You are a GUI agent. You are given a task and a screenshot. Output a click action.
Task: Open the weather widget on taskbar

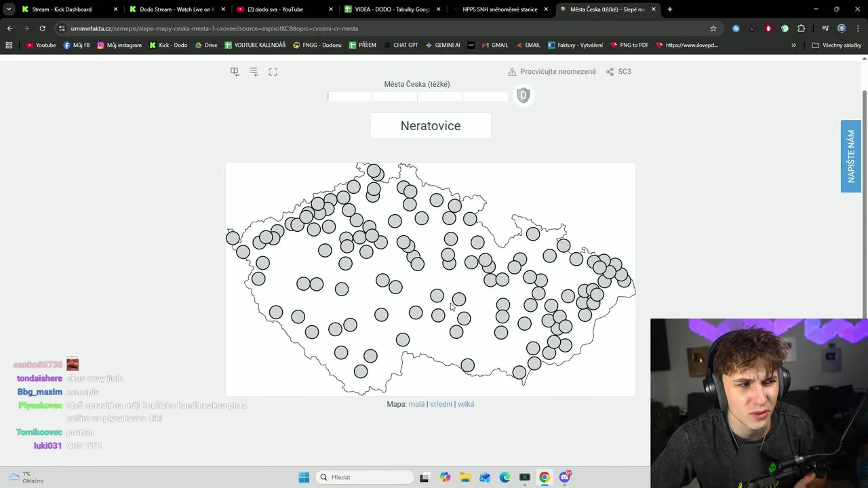point(24,477)
